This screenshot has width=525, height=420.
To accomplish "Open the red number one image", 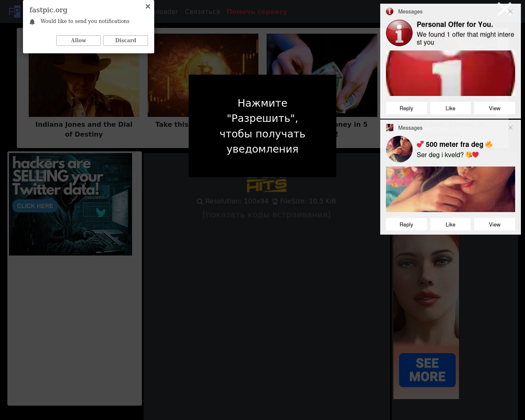I will coord(450,73).
